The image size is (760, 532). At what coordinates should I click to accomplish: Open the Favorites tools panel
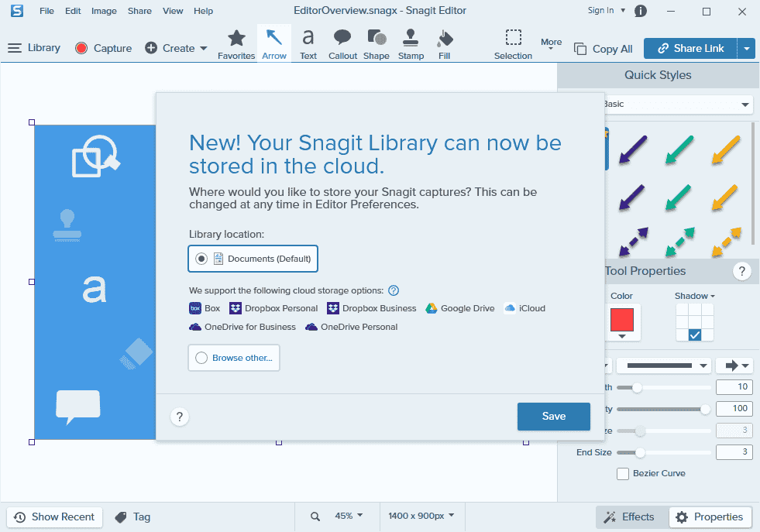pyautogui.click(x=236, y=43)
